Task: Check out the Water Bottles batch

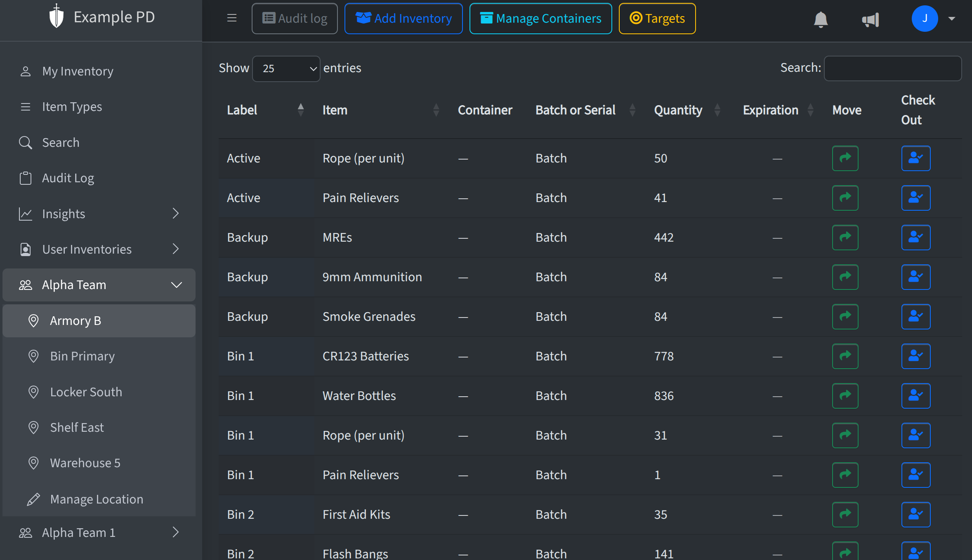Action: tap(916, 395)
